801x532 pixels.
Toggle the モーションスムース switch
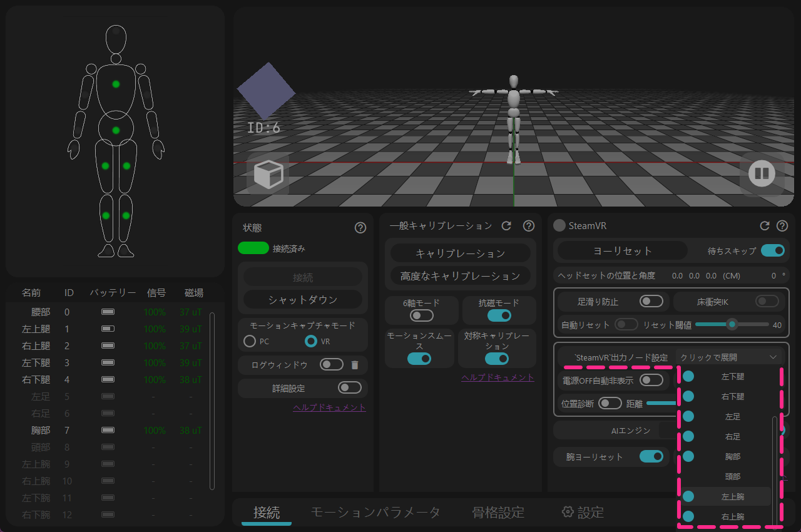pos(419,358)
